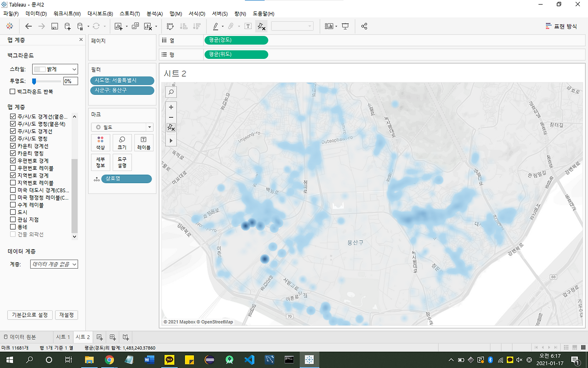The height and width of the screenshot is (368, 588).
Task: Click the pin axis icon in toolbar
Action: click(x=261, y=26)
